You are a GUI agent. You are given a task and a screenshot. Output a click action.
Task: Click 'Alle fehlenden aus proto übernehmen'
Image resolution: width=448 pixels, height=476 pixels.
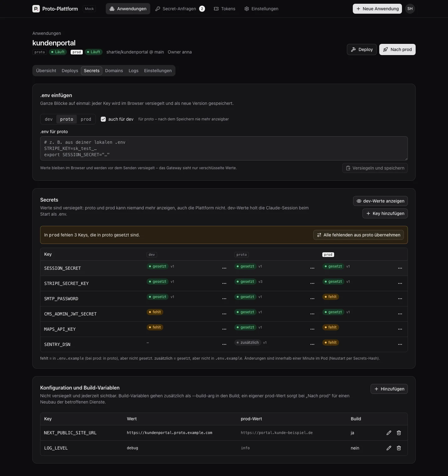pos(358,235)
